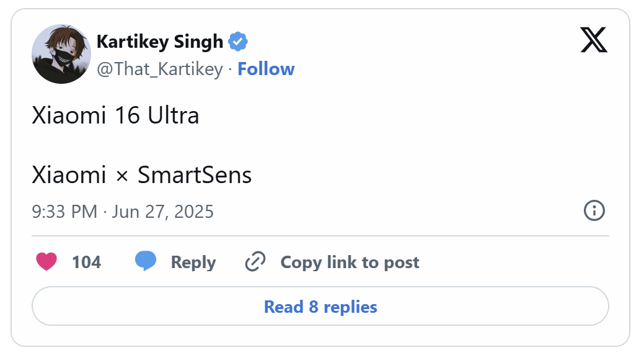Open the X logo in the corner
This screenshot has height=355, width=644.
[594, 41]
